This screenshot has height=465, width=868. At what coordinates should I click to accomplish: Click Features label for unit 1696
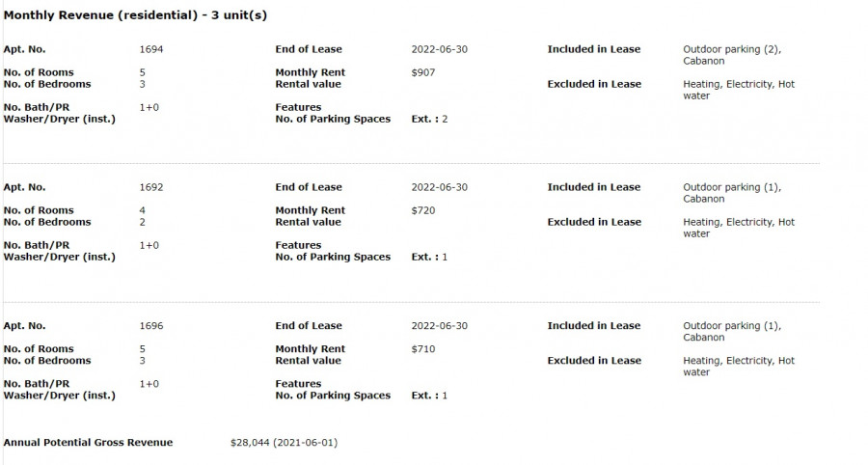pyautogui.click(x=298, y=384)
